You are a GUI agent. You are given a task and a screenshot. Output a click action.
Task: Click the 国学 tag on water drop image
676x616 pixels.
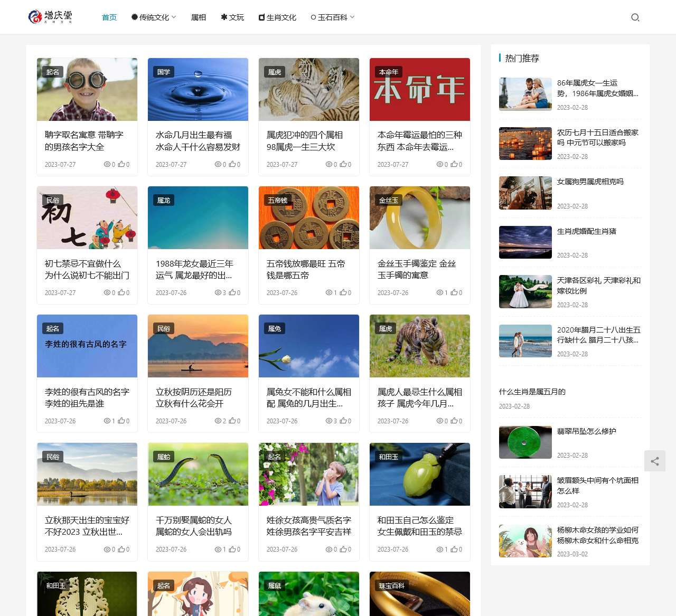(x=164, y=72)
